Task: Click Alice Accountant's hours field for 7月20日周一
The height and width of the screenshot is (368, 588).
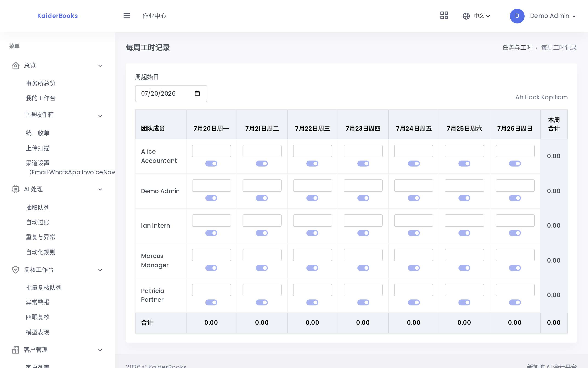Action: click(211, 151)
